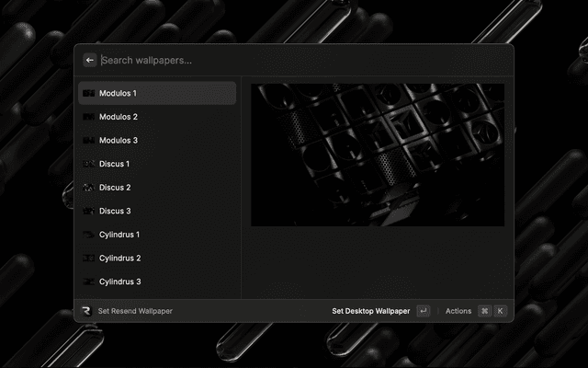The width and height of the screenshot is (588, 368).
Task: Choose Modulos 3 from the list
Action: (156, 141)
